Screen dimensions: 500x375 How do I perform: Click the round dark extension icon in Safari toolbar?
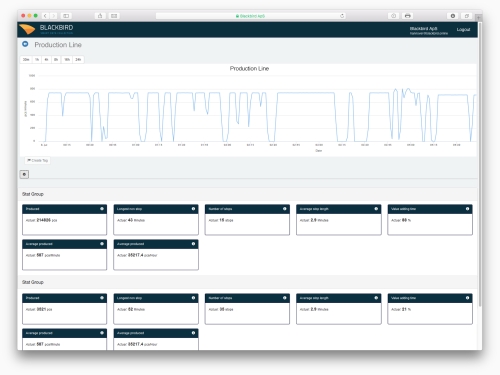[x=453, y=16]
